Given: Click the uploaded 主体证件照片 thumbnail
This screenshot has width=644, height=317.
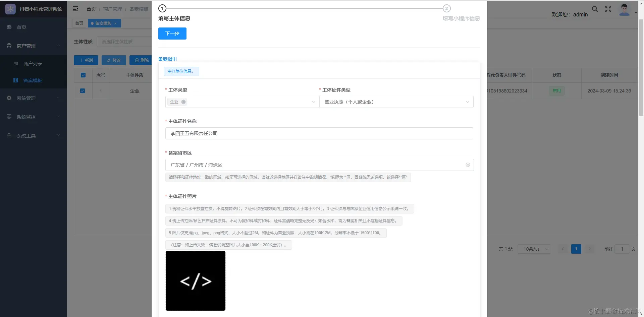Looking at the screenshot, I should pos(196,281).
